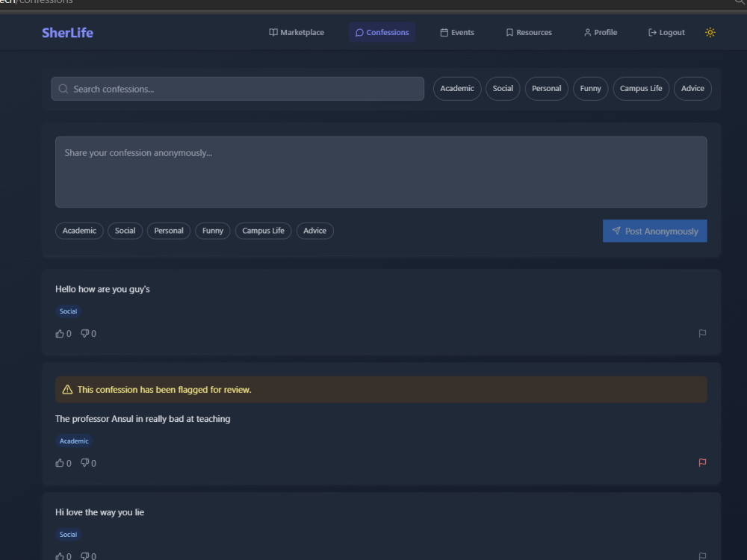Click the SherLife logo
Screen dimensions: 747x560
pos(68,33)
